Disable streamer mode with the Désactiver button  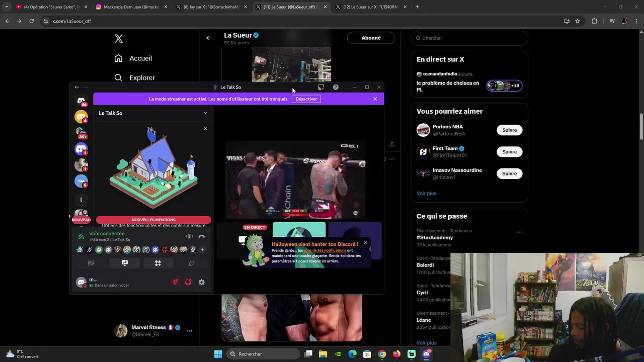tap(306, 99)
